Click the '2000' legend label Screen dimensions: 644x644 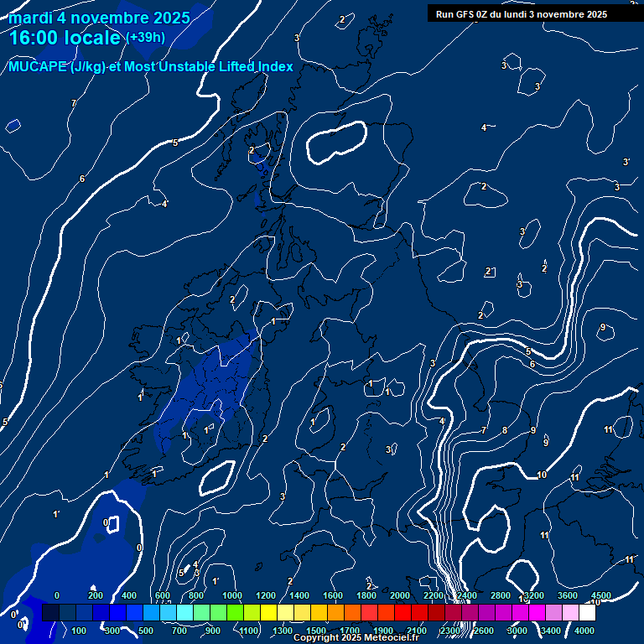click(400, 595)
